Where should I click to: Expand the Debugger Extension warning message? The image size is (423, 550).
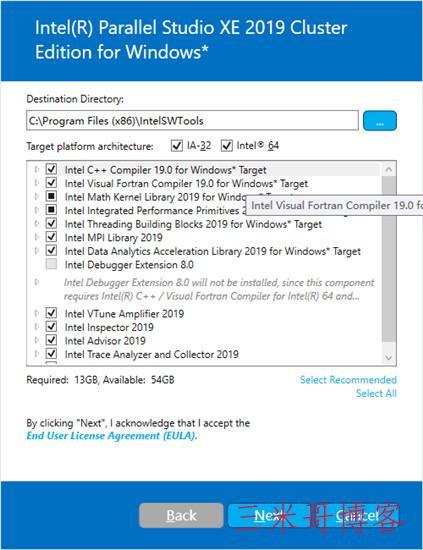pyautogui.click(x=36, y=282)
